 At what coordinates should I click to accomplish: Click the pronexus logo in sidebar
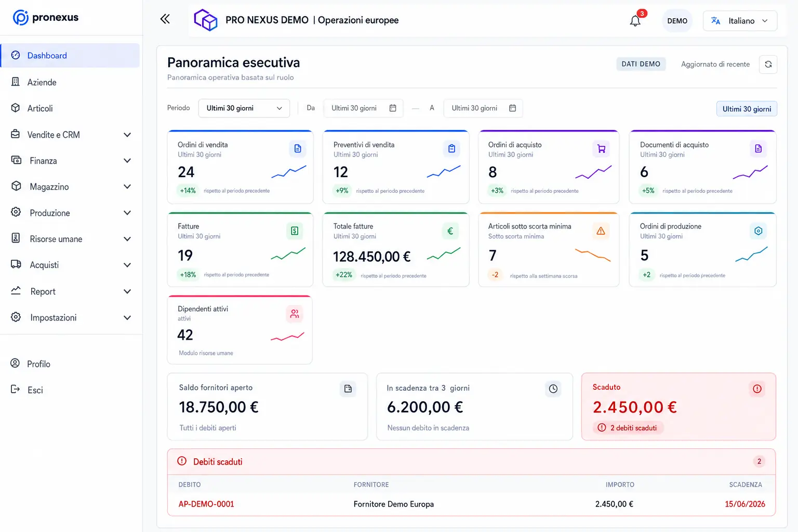click(46, 18)
